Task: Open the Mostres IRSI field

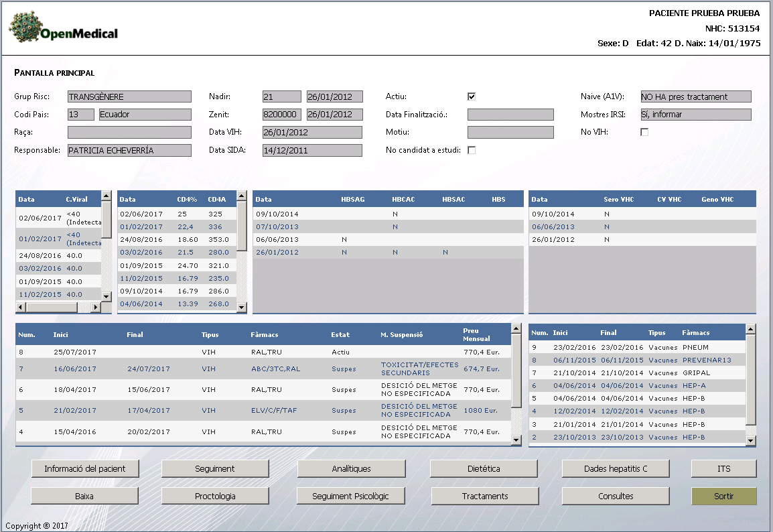Action: click(695, 115)
